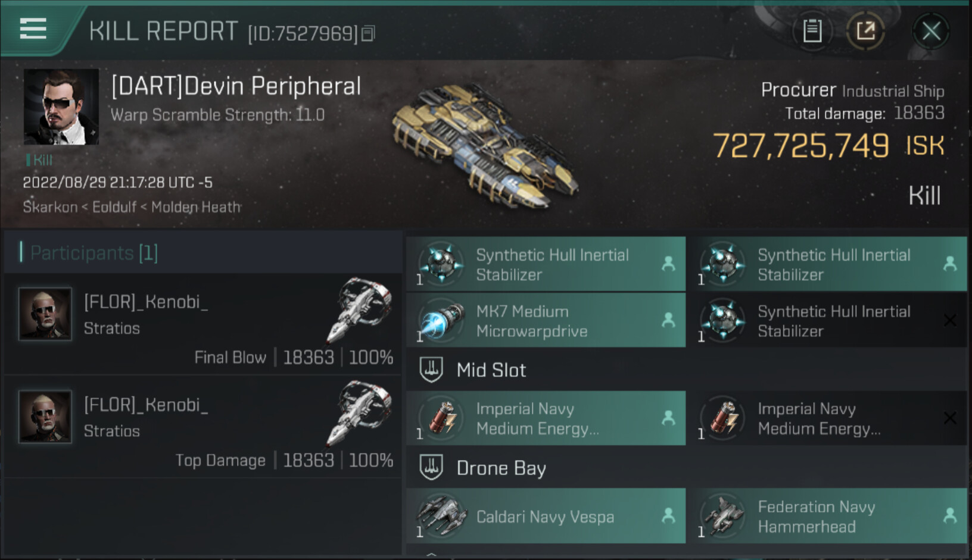Image resolution: width=972 pixels, height=560 pixels.
Task: Open Final Blow participant Kenobi's portrait
Action: coord(45,314)
